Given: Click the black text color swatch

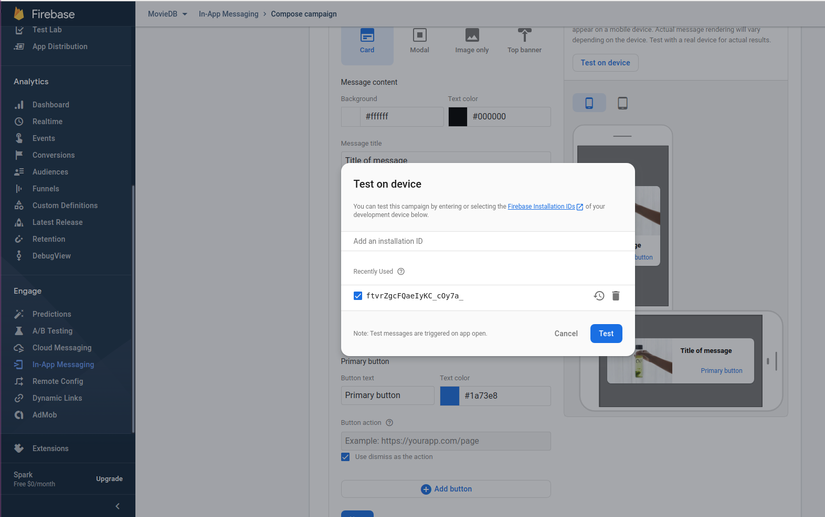Looking at the screenshot, I should click(458, 116).
